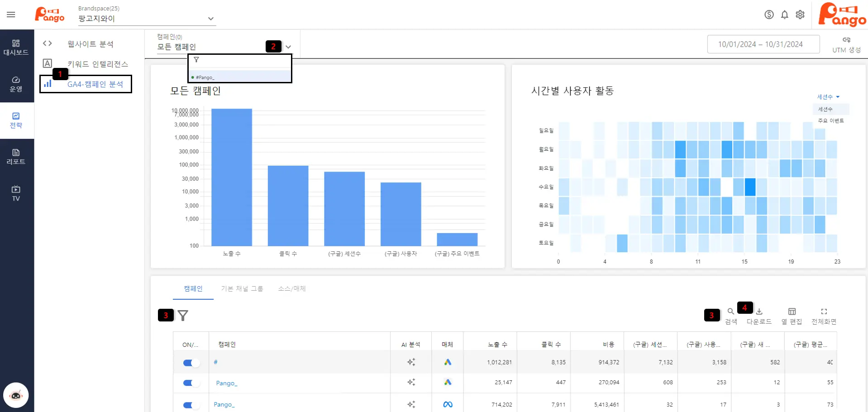
Task: Click the notification bell icon
Action: [784, 14]
